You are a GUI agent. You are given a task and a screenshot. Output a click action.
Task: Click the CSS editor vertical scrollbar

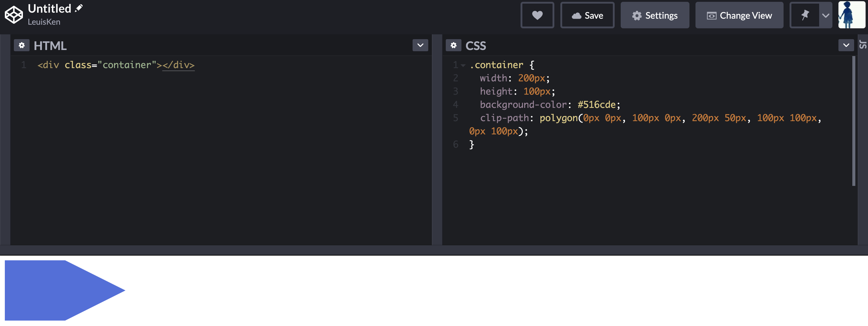(854, 121)
